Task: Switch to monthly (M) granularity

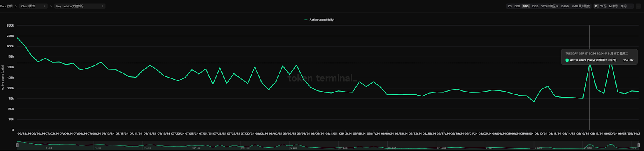Action: 613,6
